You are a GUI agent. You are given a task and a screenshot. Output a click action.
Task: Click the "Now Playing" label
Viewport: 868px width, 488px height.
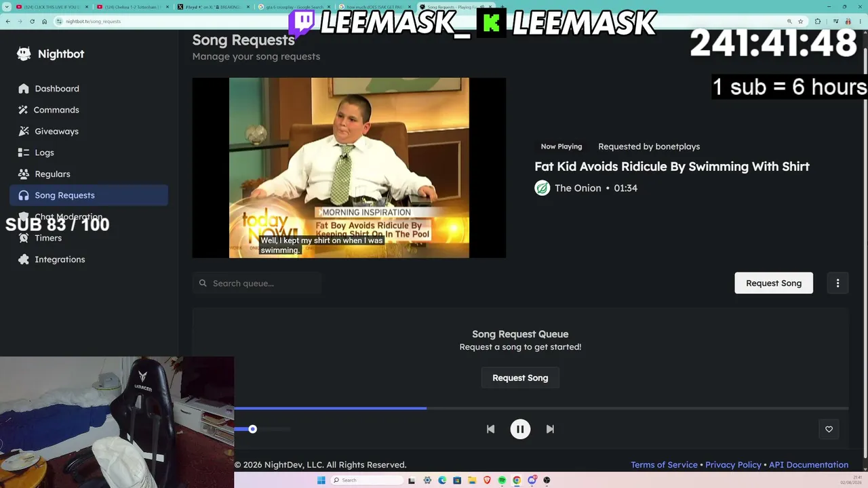coord(561,146)
